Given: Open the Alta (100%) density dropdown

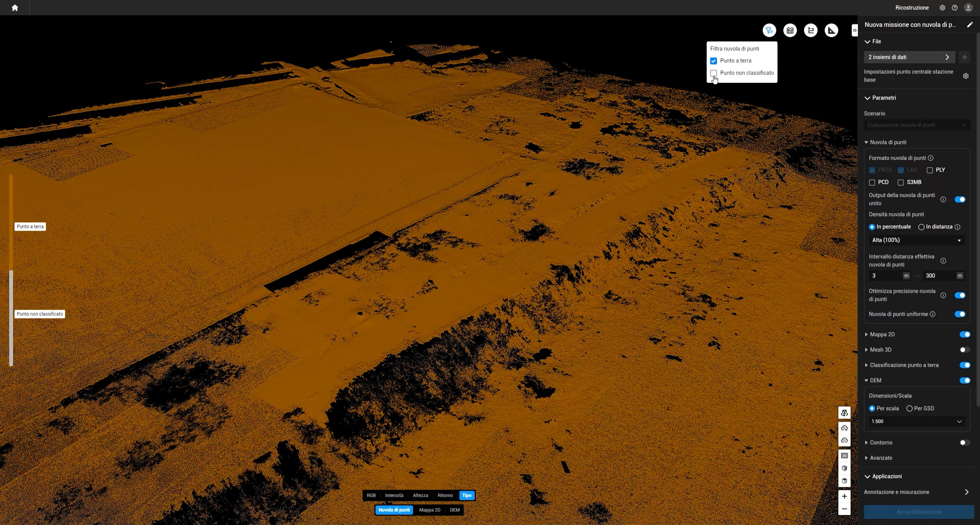Looking at the screenshot, I should pos(916,240).
